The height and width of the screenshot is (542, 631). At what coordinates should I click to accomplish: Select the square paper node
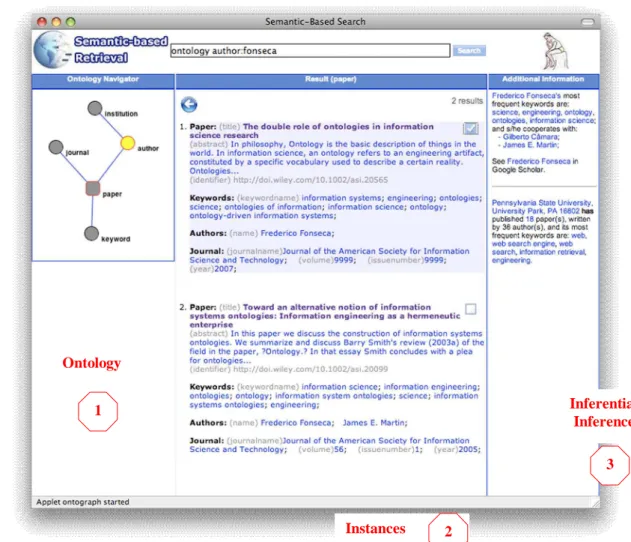click(x=93, y=188)
